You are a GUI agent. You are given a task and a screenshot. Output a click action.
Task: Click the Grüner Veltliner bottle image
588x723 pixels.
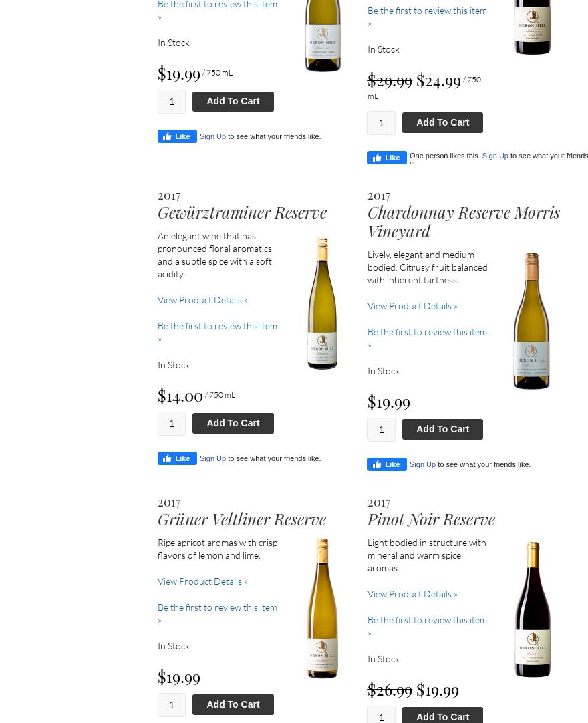pyautogui.click(x=323, y=608)
